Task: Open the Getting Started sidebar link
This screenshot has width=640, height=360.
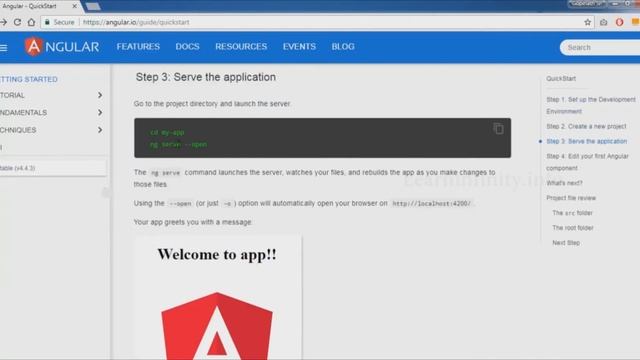Action: point(29,79)
